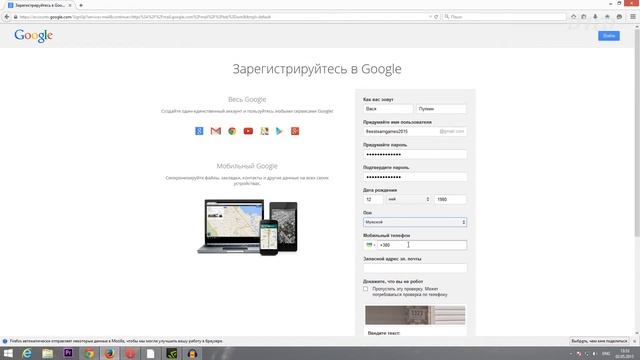The height and width of the screenshot is (360, 640).
Task: Go back with Firefox back arrow
Action: pyautogui.click(x=7, y=17)
